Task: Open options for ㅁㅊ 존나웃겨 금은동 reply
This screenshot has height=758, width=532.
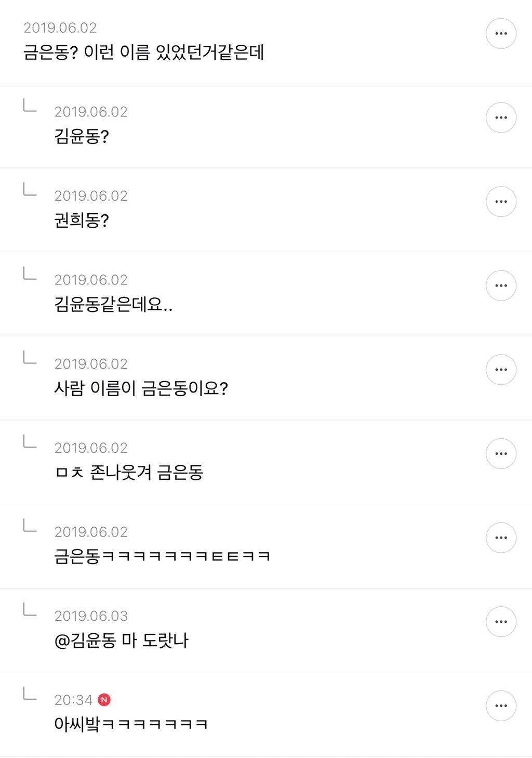Action: (501, 454)
